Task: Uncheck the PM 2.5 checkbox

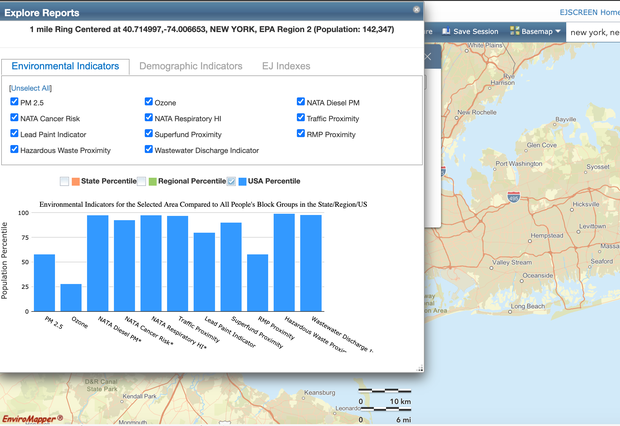Action: [14, 102]
